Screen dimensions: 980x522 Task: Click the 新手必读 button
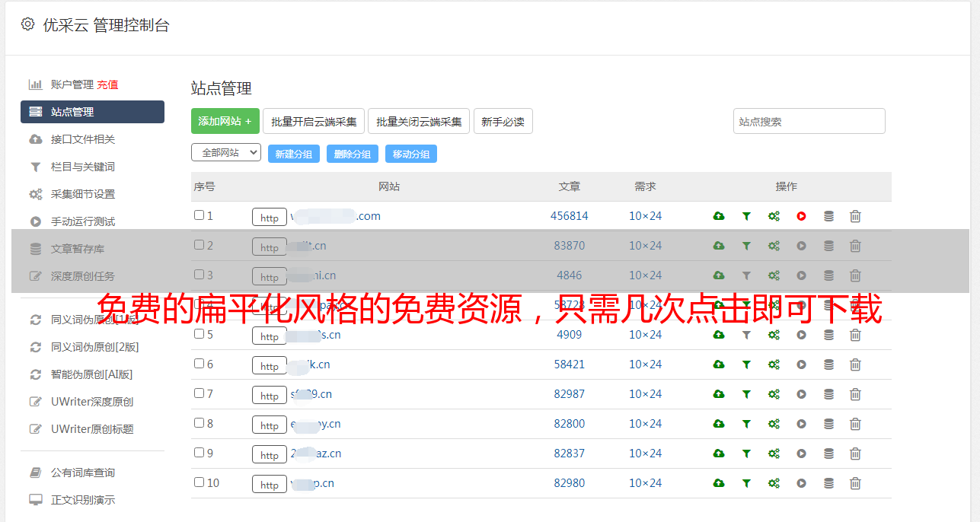pos(503,121)
